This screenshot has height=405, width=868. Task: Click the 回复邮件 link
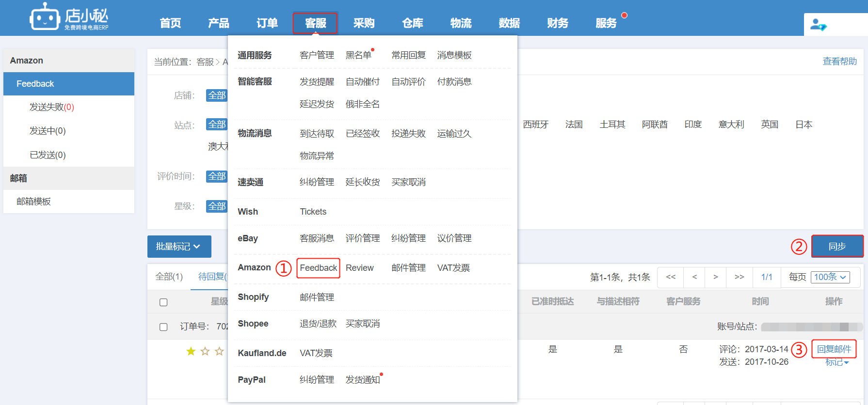834,349
